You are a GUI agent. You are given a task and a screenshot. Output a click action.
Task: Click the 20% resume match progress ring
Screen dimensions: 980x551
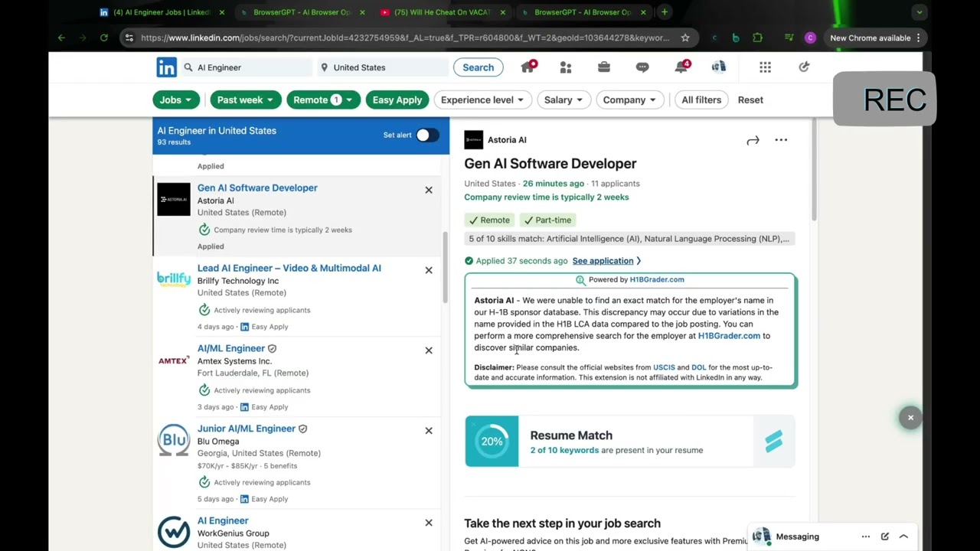click(492, 441)
